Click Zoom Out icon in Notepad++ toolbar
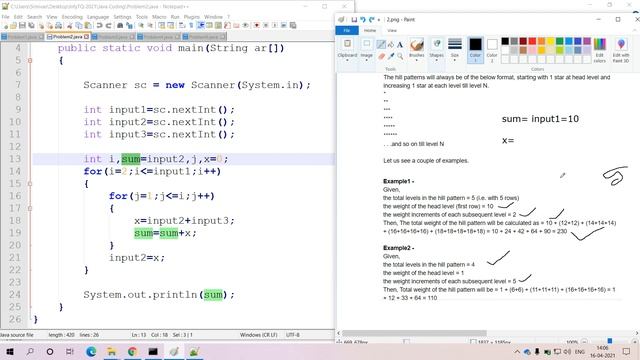 click(x=150, y=25)
